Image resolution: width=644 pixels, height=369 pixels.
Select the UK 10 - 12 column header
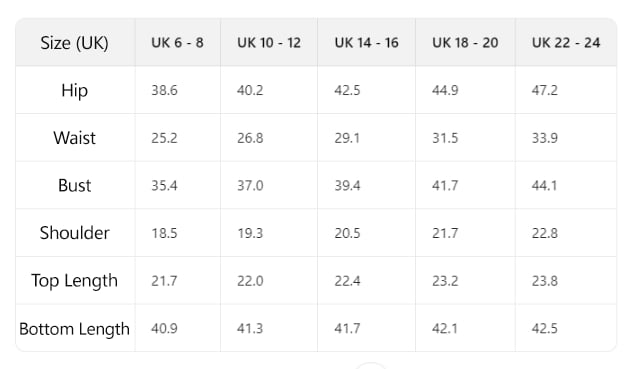[269, 43]
